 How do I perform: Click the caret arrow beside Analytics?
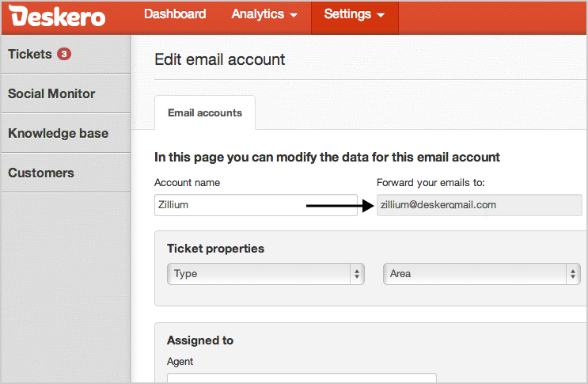click(x=294, y=15)
